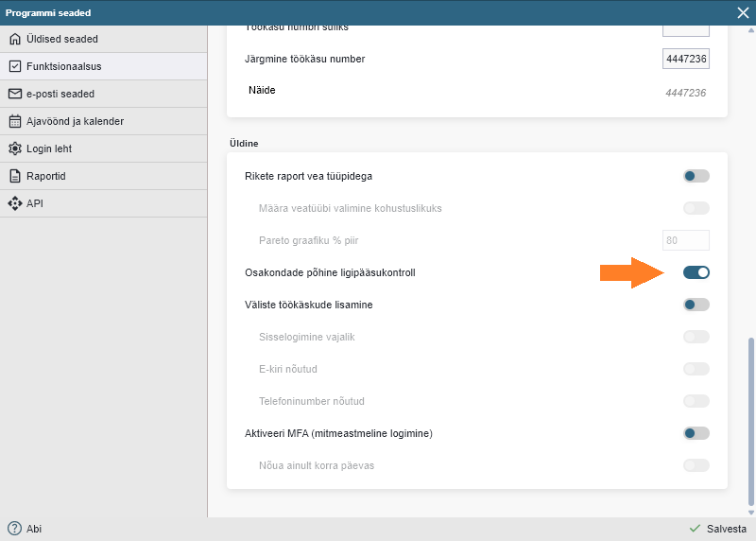Screen dimensions: 756x541
Task: Open the Abi help link
Action: pos(34,529)
